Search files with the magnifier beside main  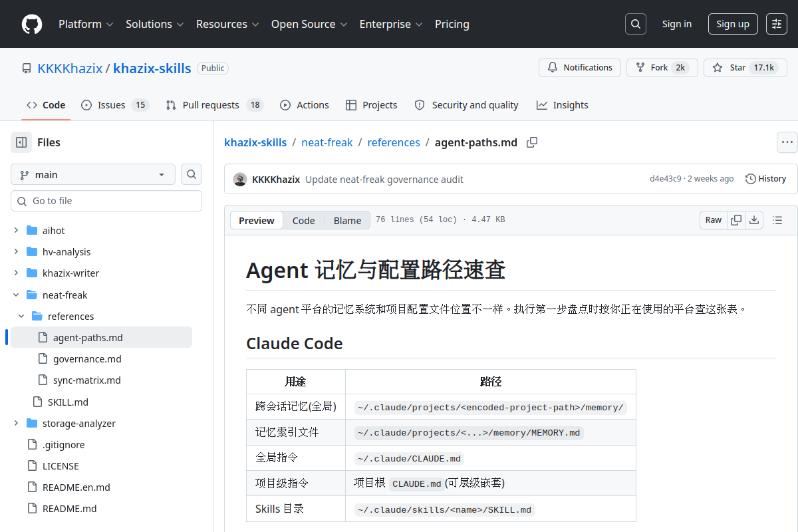tap(192, 174)
